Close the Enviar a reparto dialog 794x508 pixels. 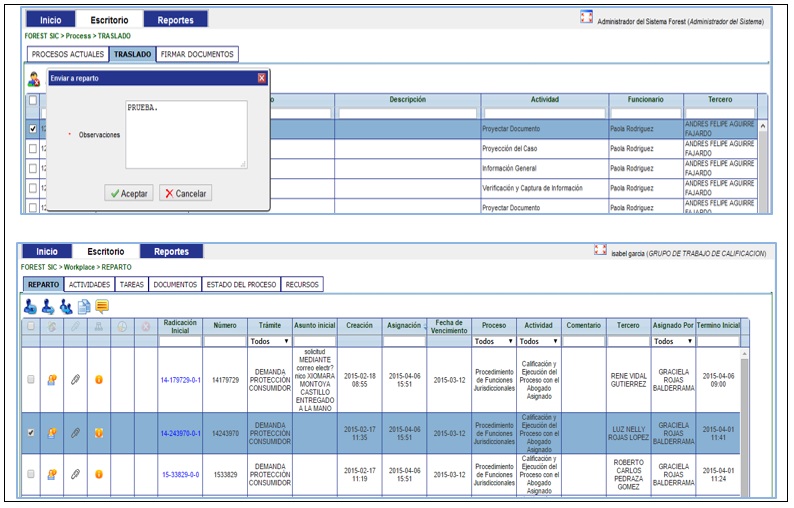click(262, 78)
